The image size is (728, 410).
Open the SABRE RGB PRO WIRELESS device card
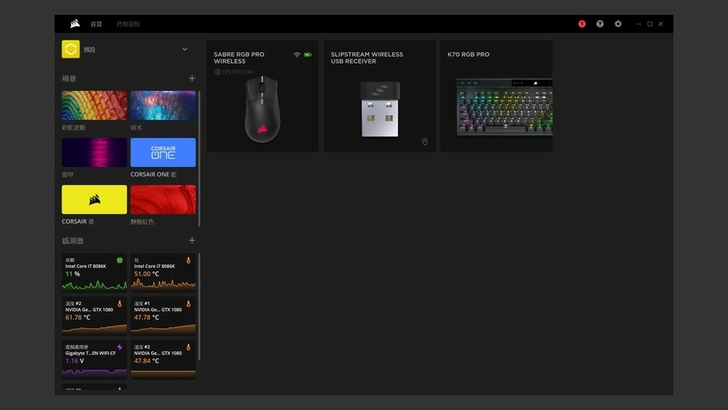(263, 96)
